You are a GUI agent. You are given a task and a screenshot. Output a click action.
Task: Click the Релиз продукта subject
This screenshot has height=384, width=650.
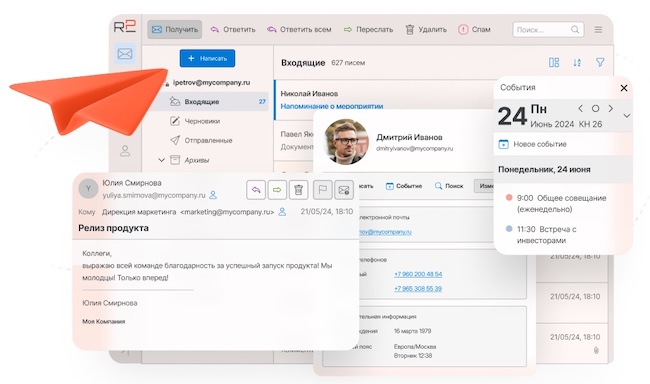point(113,228)
